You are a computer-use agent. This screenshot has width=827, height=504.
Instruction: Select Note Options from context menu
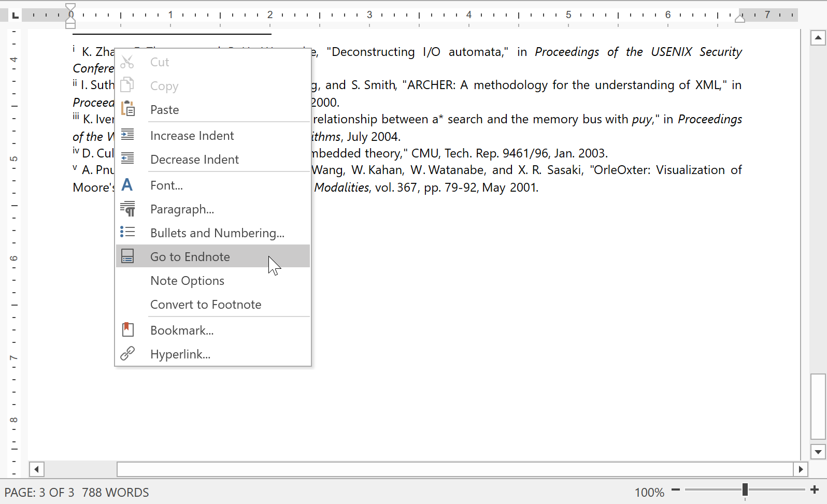[x=187, y=281]
